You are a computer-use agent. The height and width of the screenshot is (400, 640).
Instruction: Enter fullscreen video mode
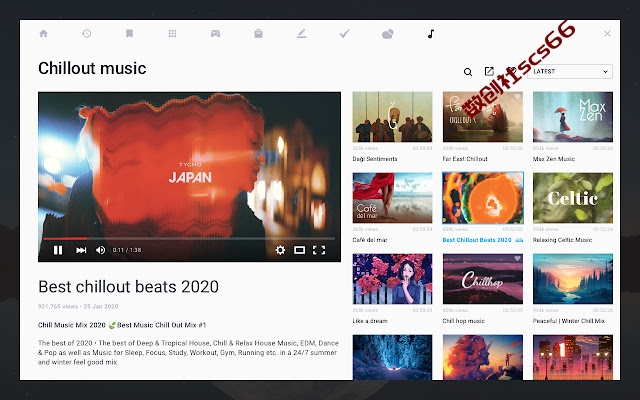[x=319, y=250]
